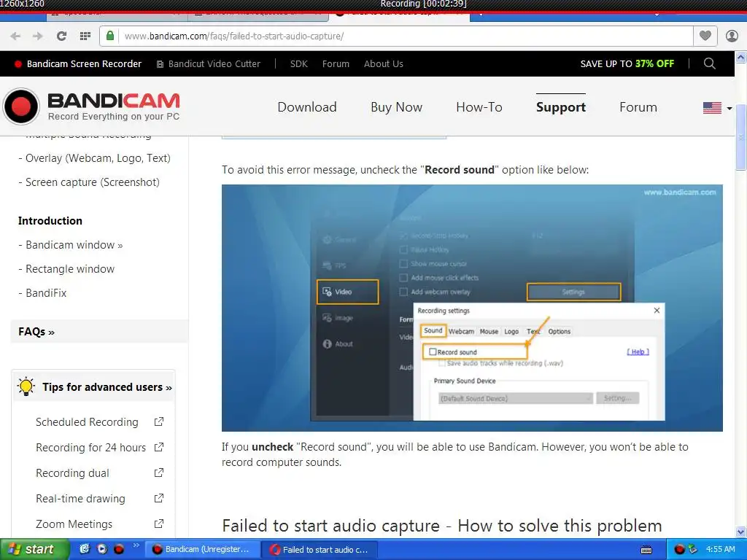Viewport: 747px width, 560px height.
Task: Open the Download menu
Action: point(307,107)
